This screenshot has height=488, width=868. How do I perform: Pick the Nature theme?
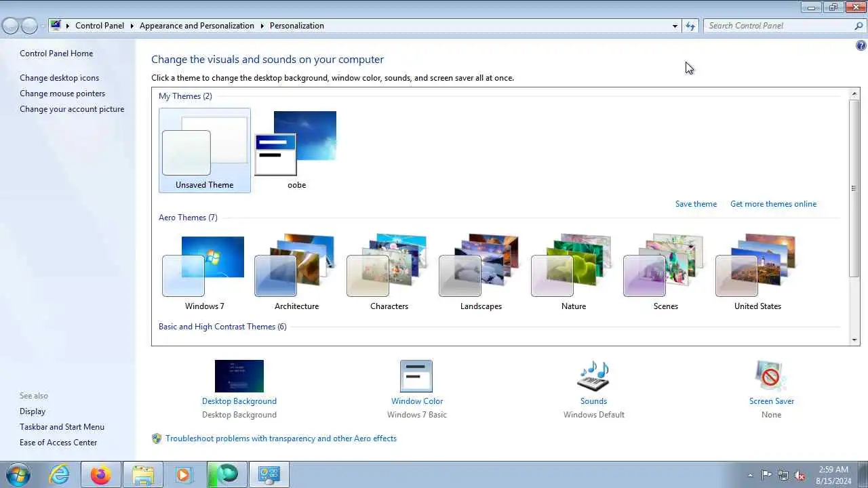coord(573,272)
